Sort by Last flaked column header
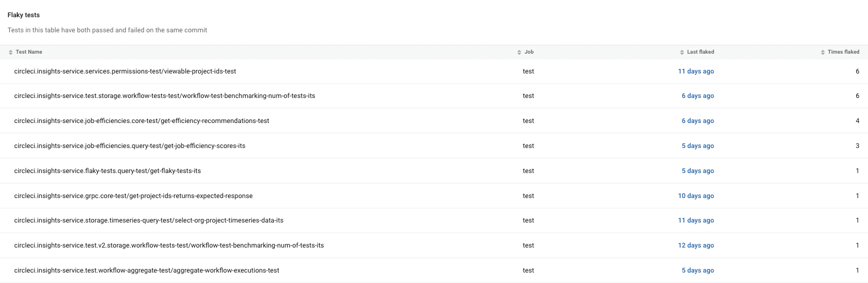 (x=701, y=52)
